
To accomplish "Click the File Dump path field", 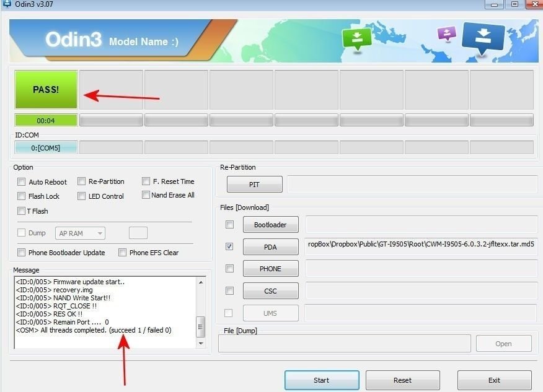I will click(x=345, y=343).
